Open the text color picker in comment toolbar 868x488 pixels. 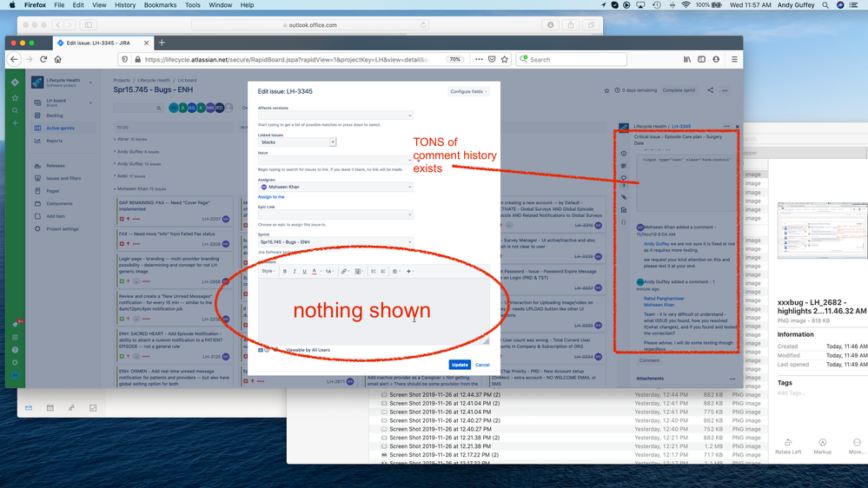[315, 272]
